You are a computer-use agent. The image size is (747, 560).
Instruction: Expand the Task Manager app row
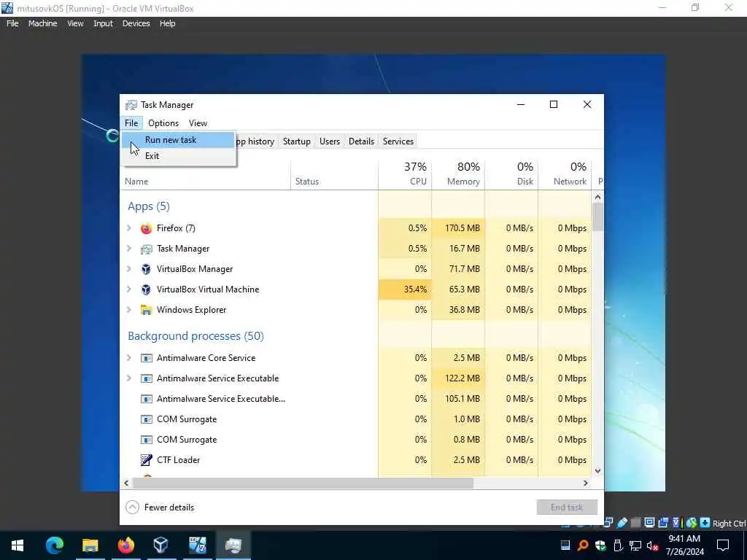pos(128,249)
